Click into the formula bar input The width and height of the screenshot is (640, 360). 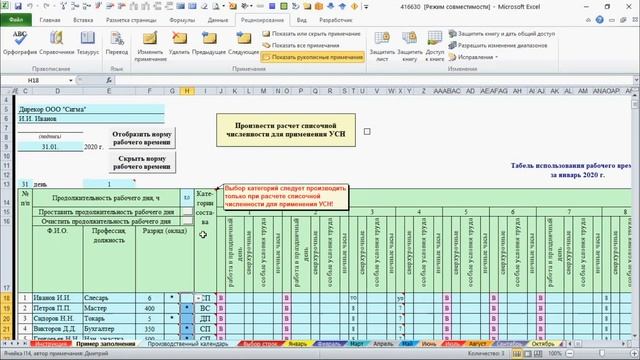[x=373, y=80]
